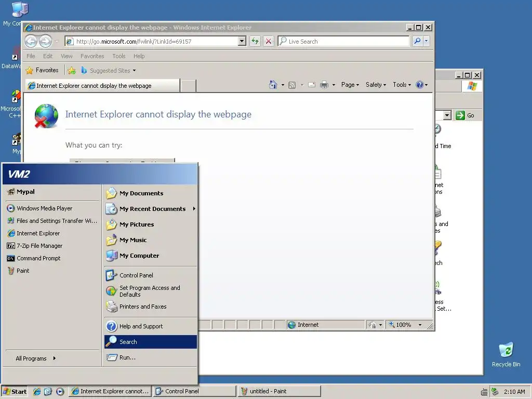Click the Help question mark icon
The width and height of the screenshot is (532, 399).
(x=420, y=85)
